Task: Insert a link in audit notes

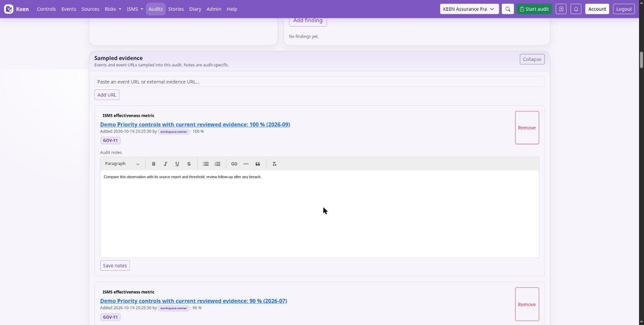Action: tap(234, 164)
